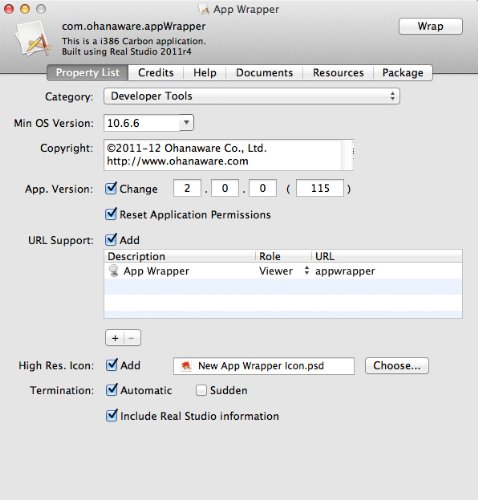Open the Category dropdown showing Developer Tools
This screenshot has width=478, height=500.
pos(252,96)
